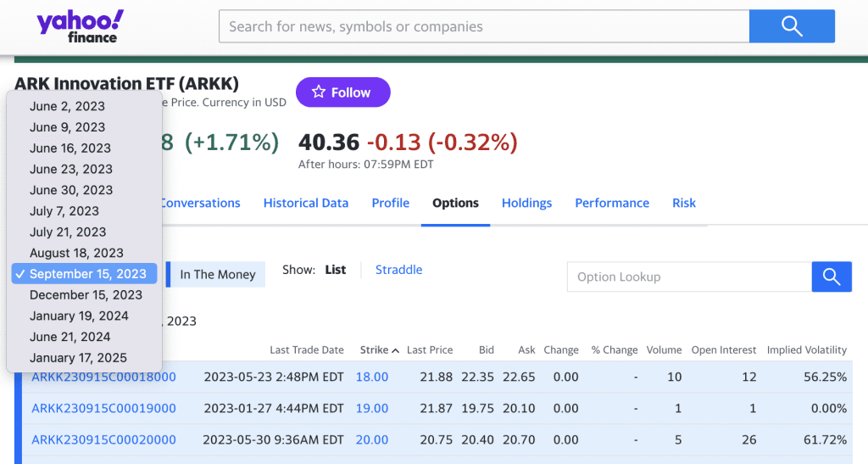Select June 2, 2023 expiration date
868x464 pixels.
(x=84, y=106)
